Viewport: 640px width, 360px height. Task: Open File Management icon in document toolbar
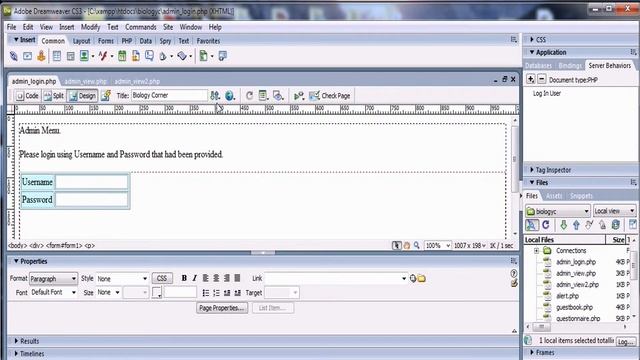[215, 96]
